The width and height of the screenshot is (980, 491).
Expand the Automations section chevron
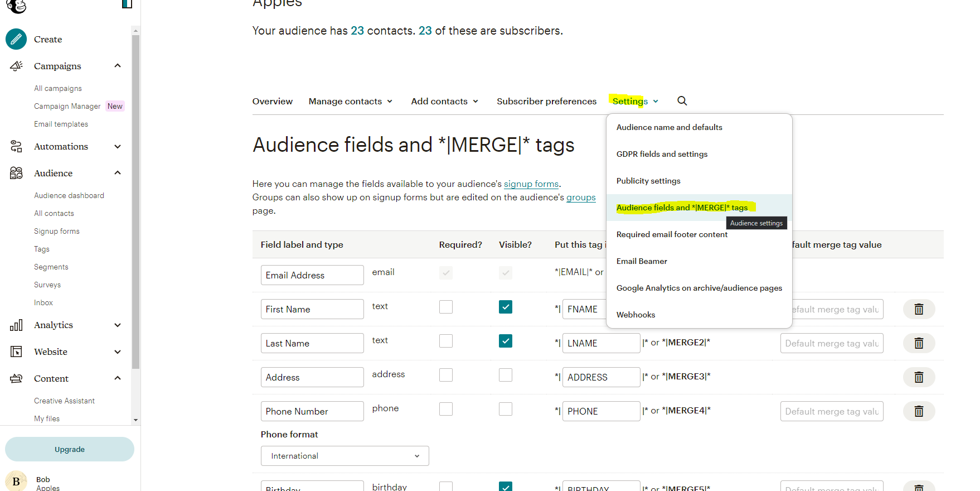[x=118, y=146]
